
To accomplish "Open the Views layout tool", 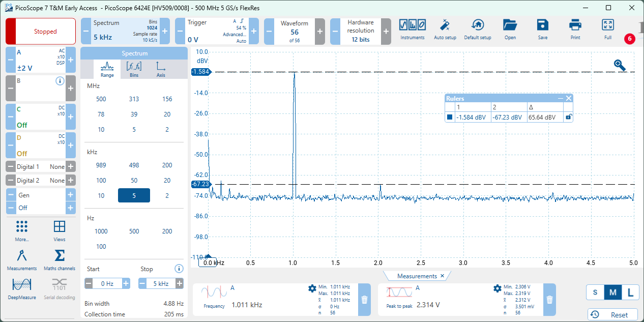I will click(60, 230).
